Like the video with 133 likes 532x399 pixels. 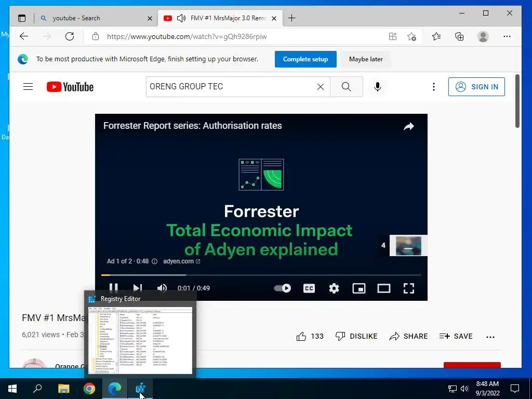click(310, 336)
